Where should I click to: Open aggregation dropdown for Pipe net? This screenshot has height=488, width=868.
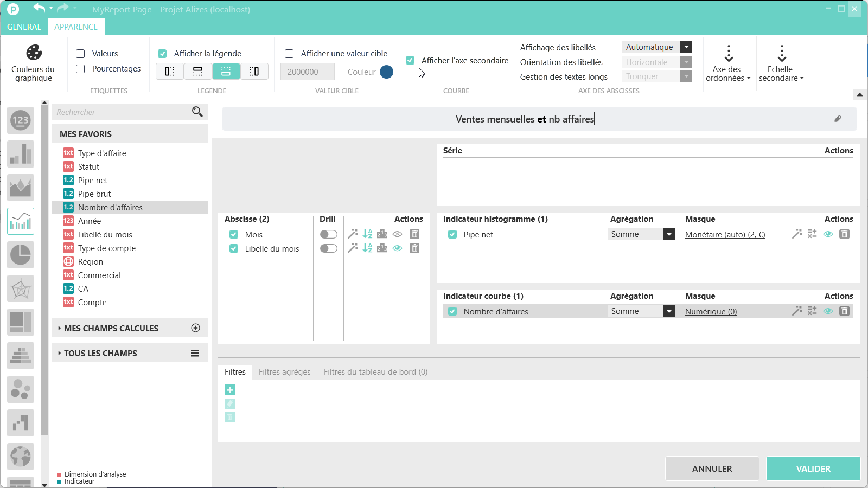(669, 234)
